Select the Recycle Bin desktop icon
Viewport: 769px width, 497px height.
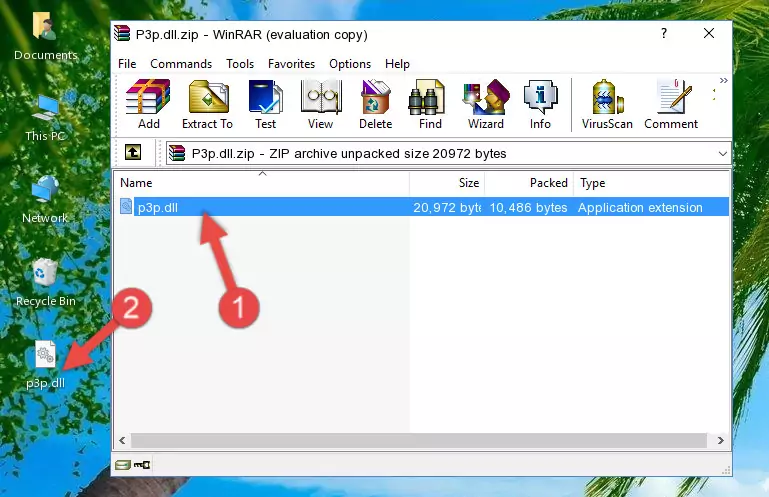(45, 283)
